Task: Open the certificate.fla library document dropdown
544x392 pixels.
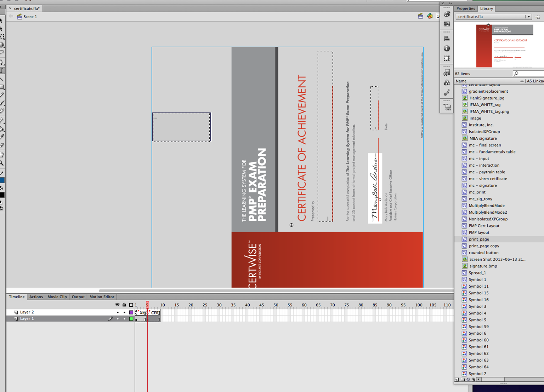Action: tap(528, 17)
